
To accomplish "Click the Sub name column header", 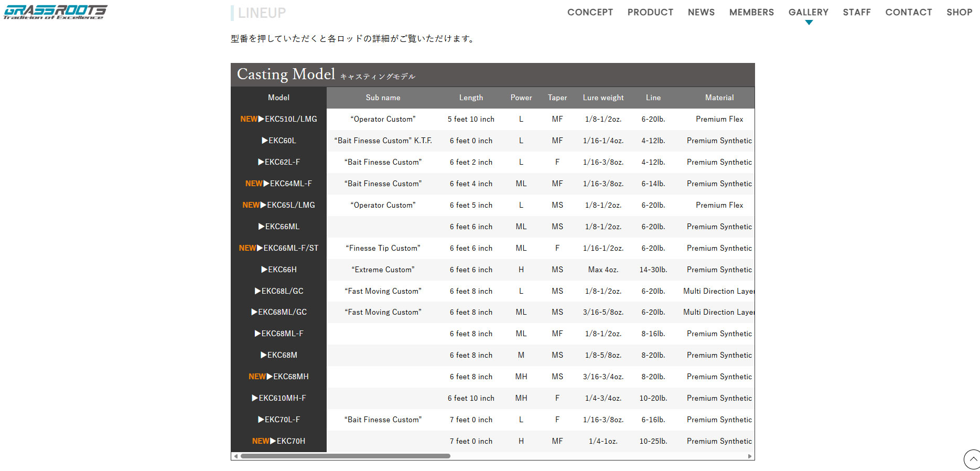I will (x=383, y=98).
